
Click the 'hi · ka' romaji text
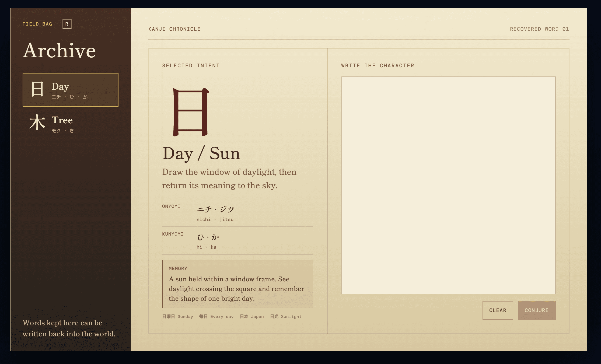click(x=207, y=247)
